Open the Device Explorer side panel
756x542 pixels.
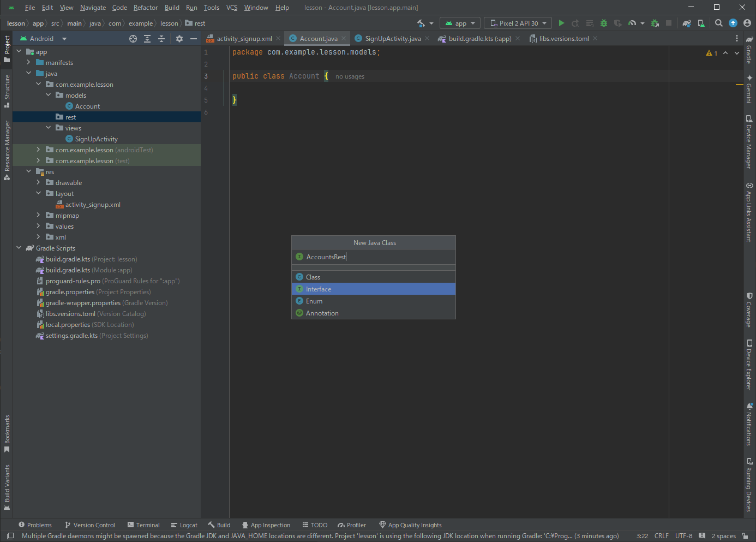click(x=749, y=365)
